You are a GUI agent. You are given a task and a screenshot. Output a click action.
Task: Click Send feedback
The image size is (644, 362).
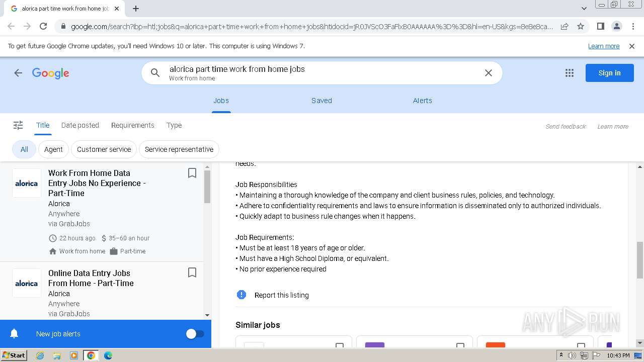[566, 127]
